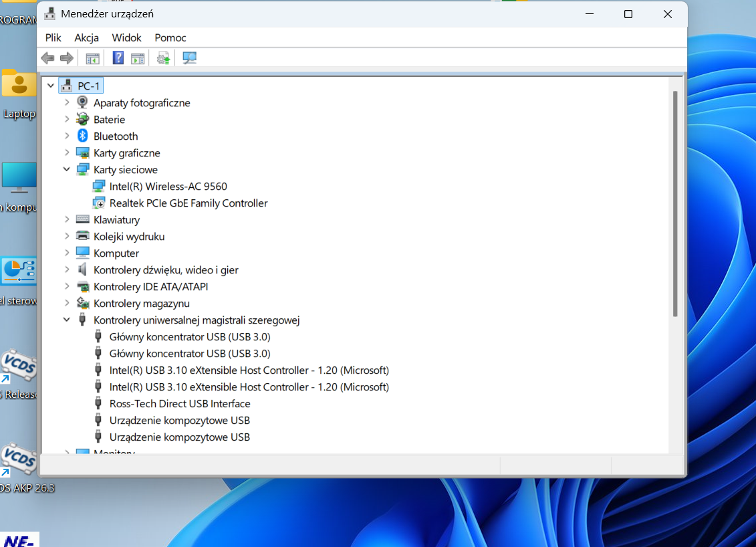Click the PC-1 computer root icon
This screenshot has height=547, width=756.
point(67,86)
